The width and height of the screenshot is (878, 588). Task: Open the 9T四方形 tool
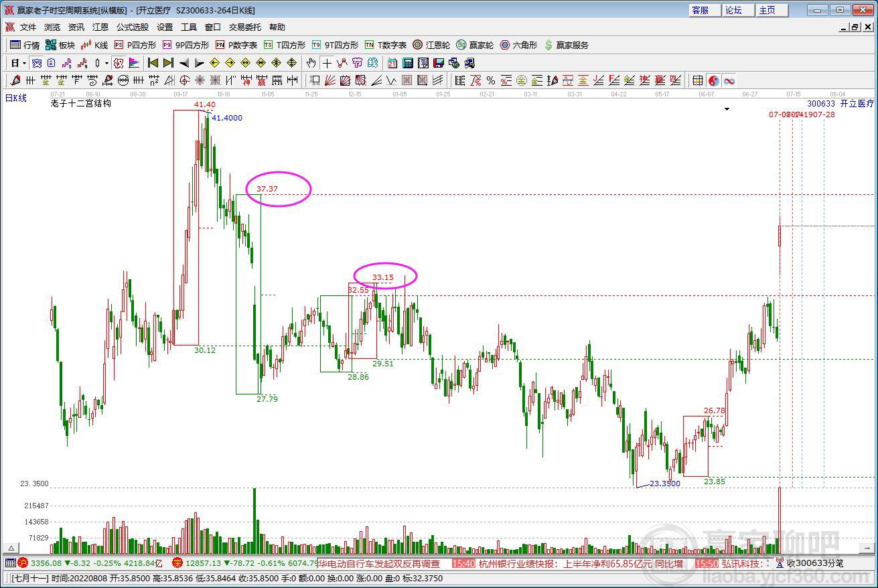coord(335,45)
